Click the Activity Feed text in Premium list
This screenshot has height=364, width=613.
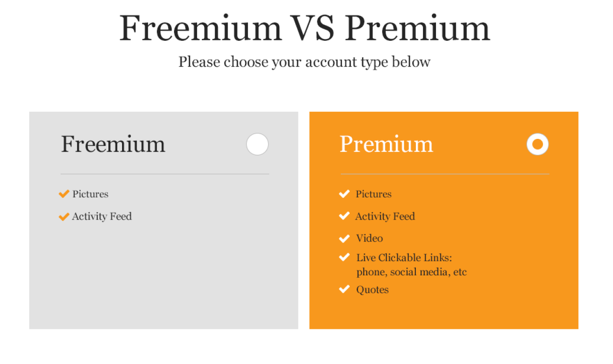(385, 216)
